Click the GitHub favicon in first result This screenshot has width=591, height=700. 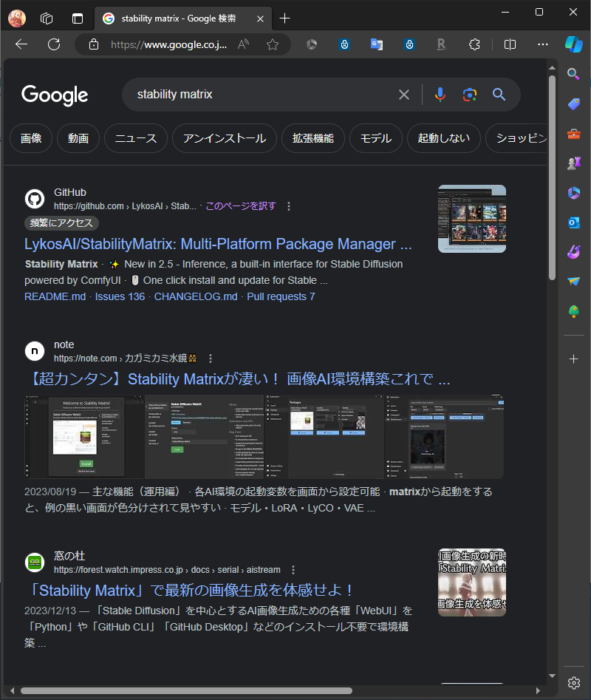[x=35, y=199]
